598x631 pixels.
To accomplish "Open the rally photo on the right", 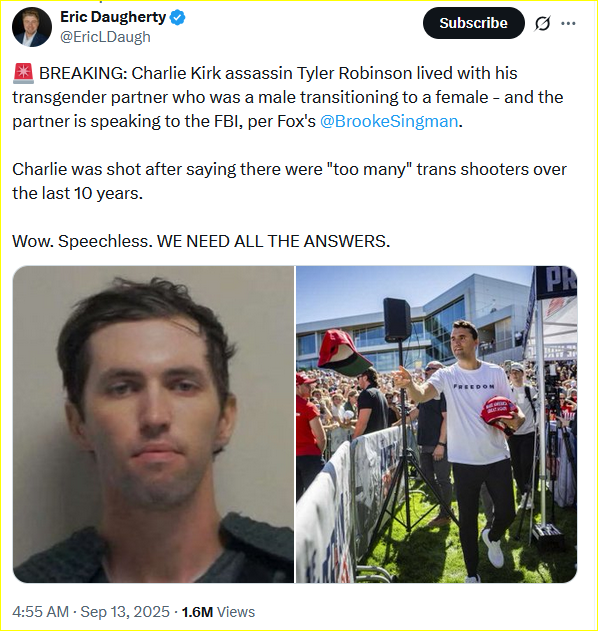I will click(437, 424).
